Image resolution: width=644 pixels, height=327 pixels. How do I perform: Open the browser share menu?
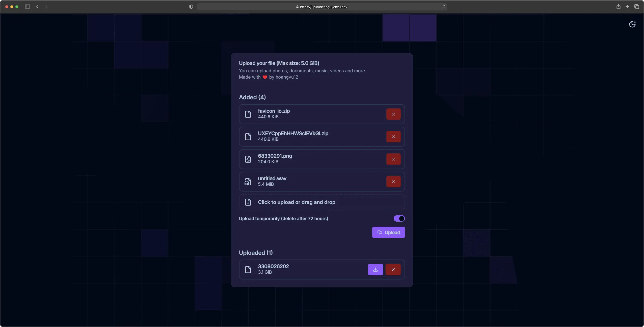[x=618, y=7]
